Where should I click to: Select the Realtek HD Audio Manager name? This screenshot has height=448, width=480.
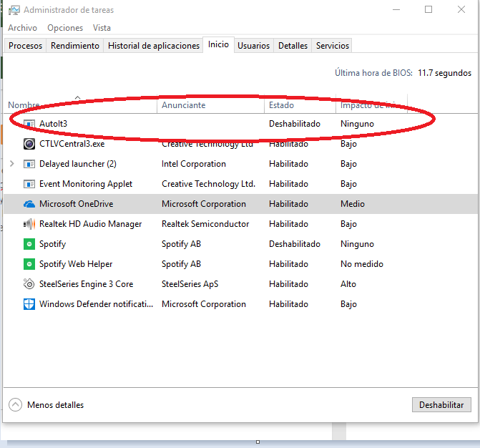(91, 224)
